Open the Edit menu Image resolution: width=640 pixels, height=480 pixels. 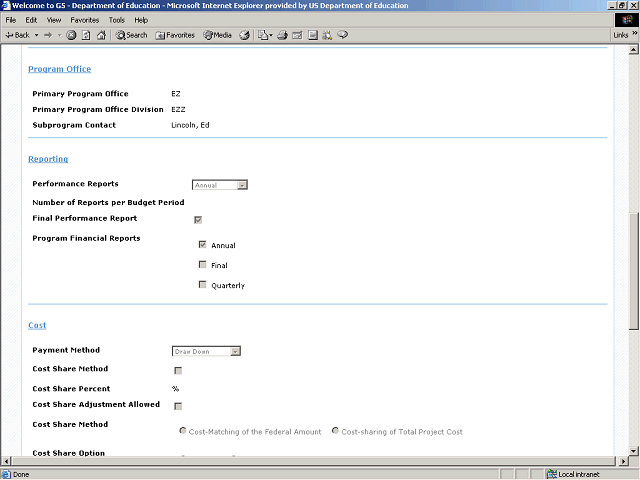tap(31, 20)
